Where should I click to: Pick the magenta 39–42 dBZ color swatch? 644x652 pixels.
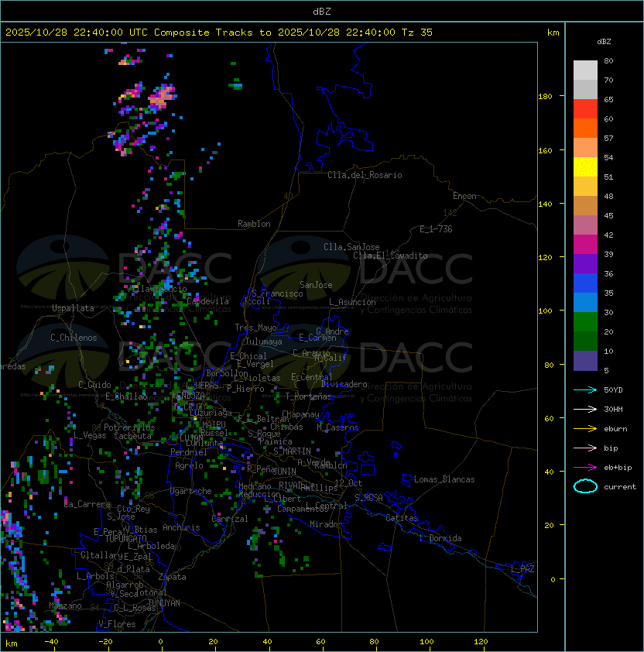(x=585, y=245)
